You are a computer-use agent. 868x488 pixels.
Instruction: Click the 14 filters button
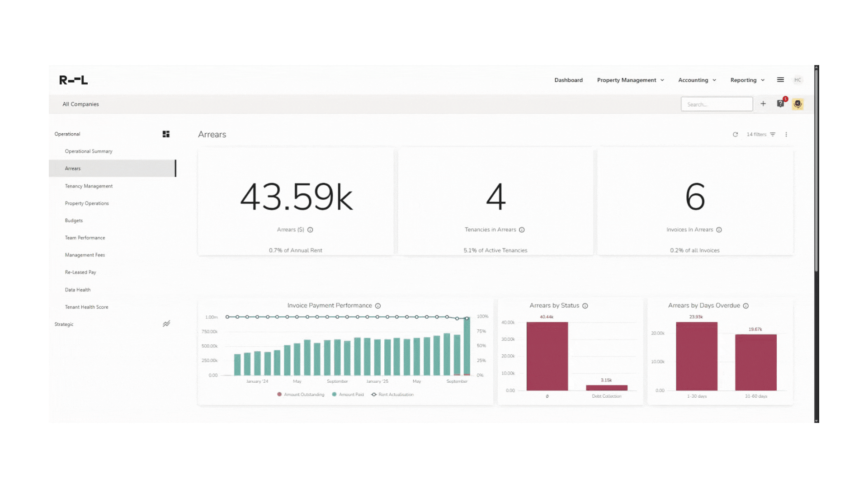757,134
